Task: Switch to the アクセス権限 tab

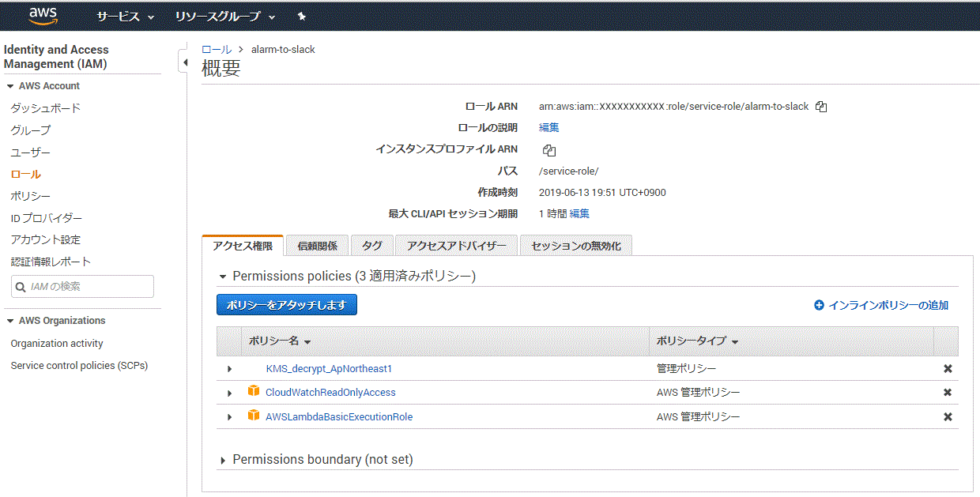Action: (243, 246)
